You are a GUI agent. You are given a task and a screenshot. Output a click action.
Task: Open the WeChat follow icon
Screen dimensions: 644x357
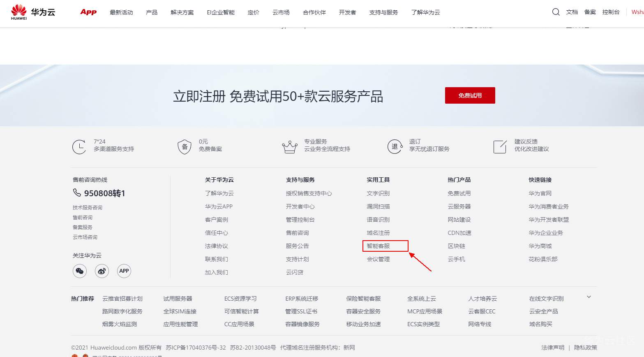80,271
